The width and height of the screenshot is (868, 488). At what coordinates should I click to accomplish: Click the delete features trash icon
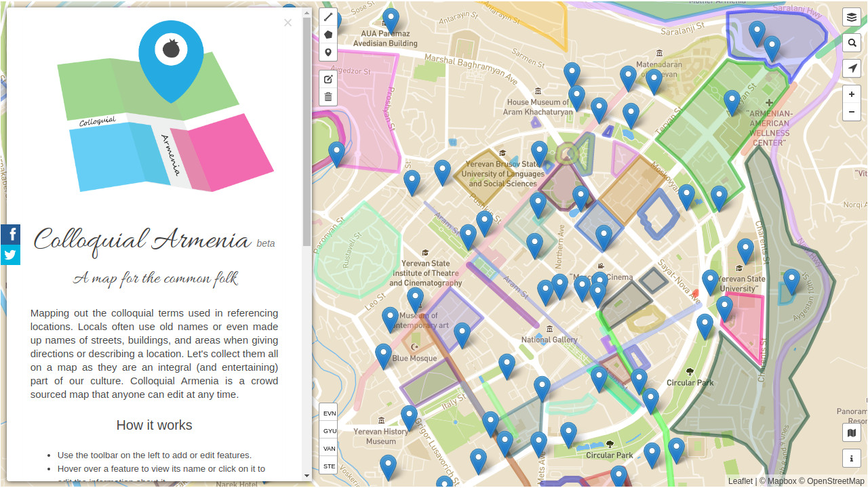(328, 97)
